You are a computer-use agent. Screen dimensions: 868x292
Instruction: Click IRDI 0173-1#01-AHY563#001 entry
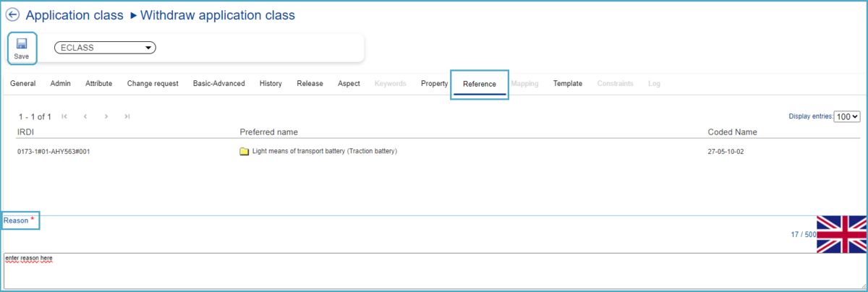pos(53,152)
